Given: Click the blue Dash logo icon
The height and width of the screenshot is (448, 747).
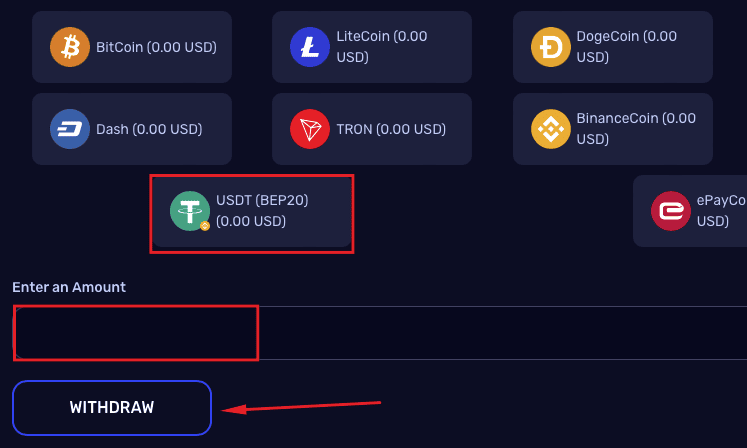Looking at the screenshot, I should click(x=70, y=129).
